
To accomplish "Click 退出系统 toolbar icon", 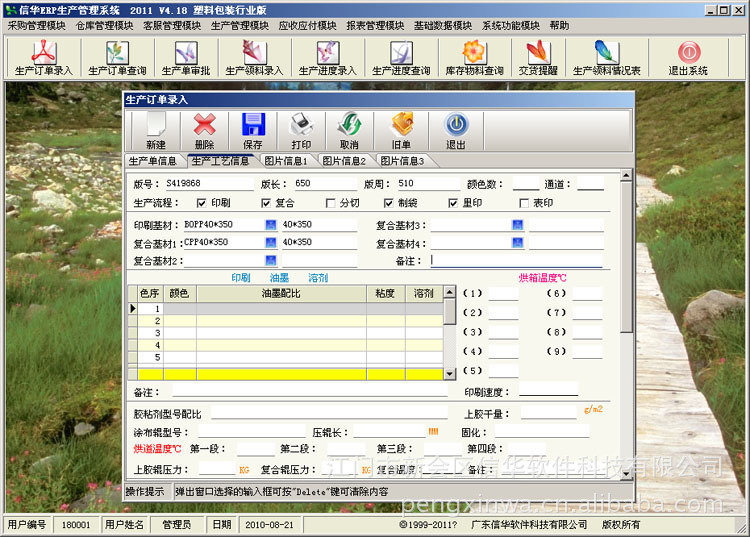I will pyautogui.click(x=688, y=58).
